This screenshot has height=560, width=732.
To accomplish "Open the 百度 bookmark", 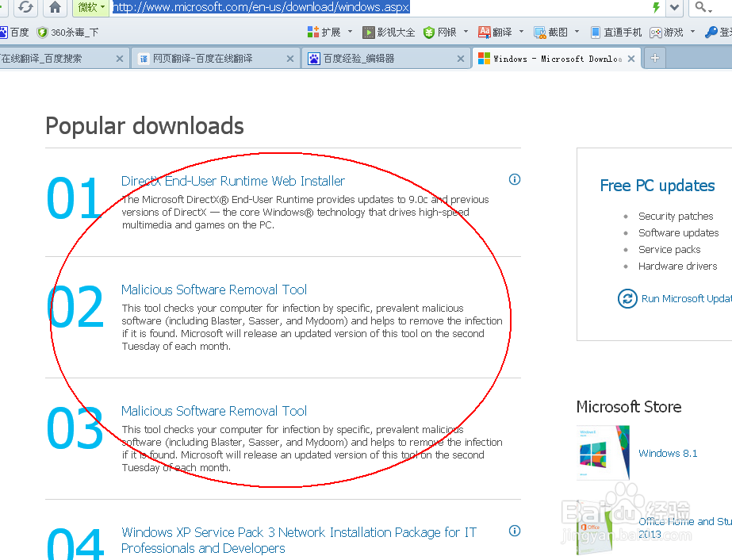I will (x=14, y=33).
